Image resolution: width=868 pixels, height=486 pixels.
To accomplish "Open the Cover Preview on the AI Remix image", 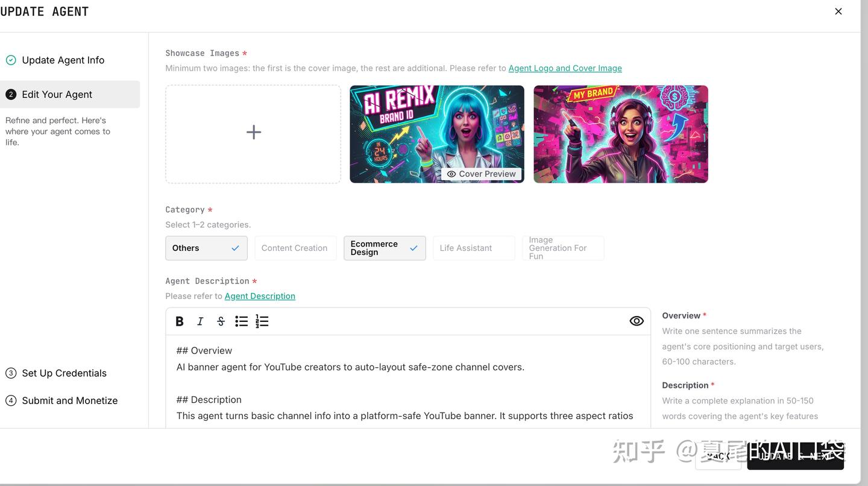I will pyautogui.click(x=481, y=174).
